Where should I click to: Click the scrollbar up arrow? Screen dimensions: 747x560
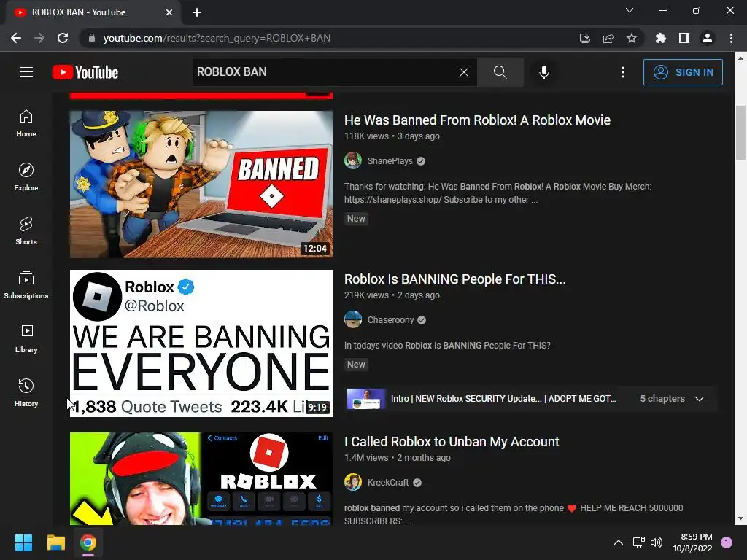740,58
